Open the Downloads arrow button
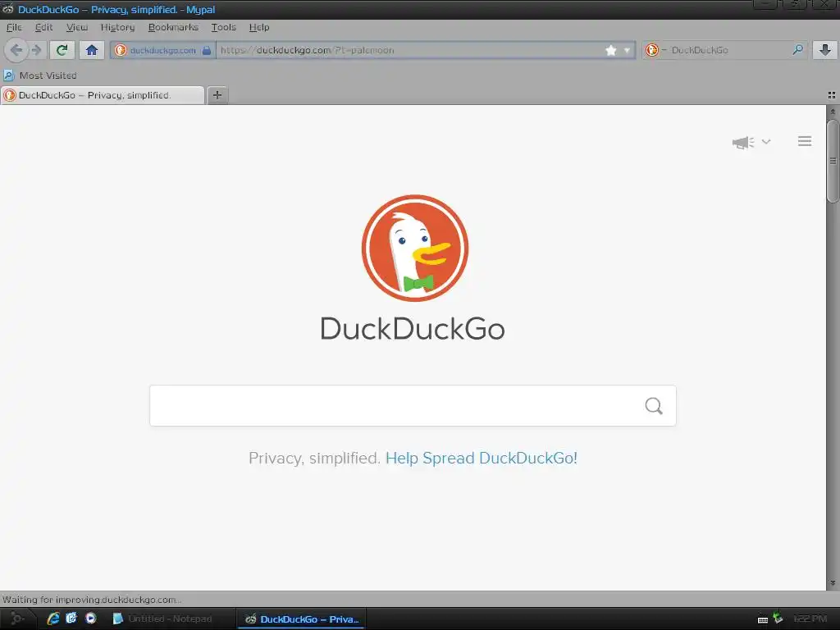The image size is (840, 630). 825,50
